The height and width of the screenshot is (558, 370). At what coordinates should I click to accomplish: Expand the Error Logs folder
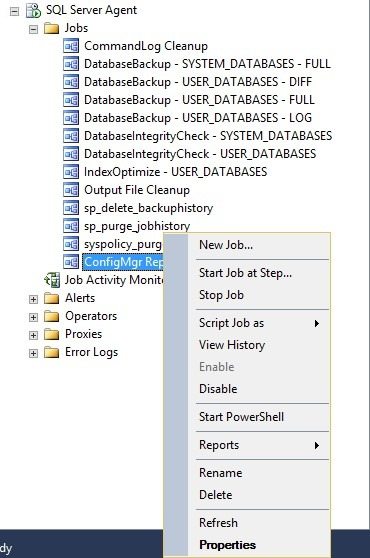click(33, 353)
